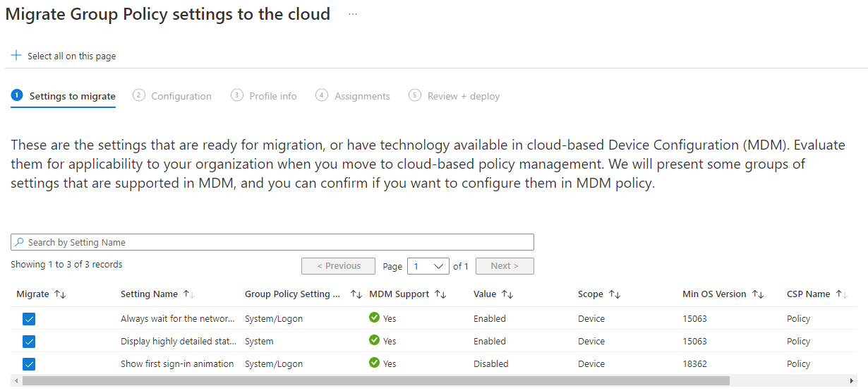Select 'Display highly detailed stat...' setting name
The image size is (868, 391).
(x=179, y=341)
